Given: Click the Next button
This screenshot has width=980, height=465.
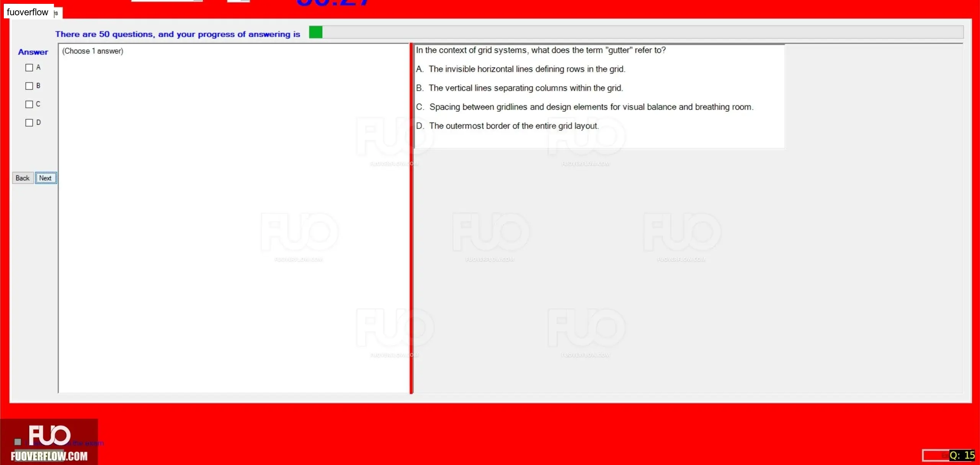Looking at the screenshot, I should coord(46,178).
